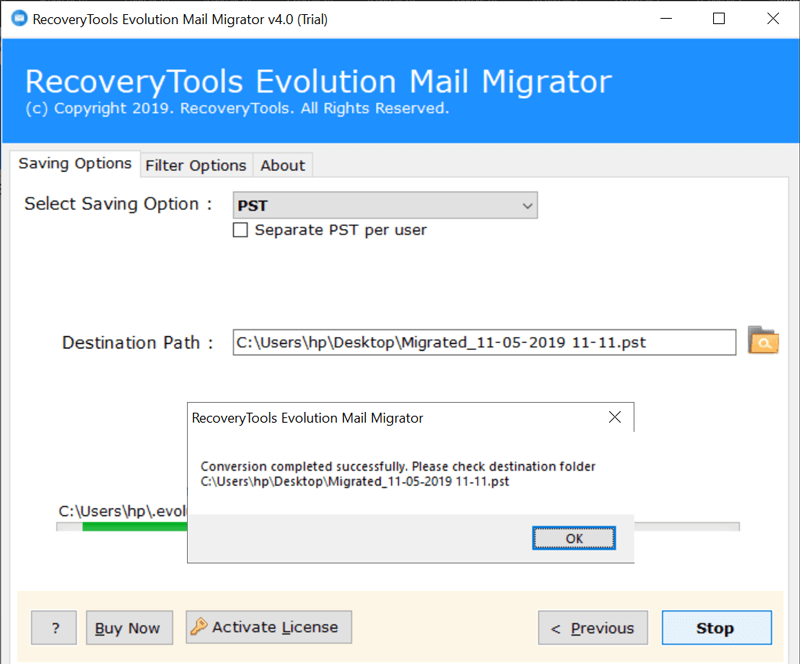Minimize the Evolution Mail Migrator window
Viewport: 800px width, 664px height.
coord(666,19)
